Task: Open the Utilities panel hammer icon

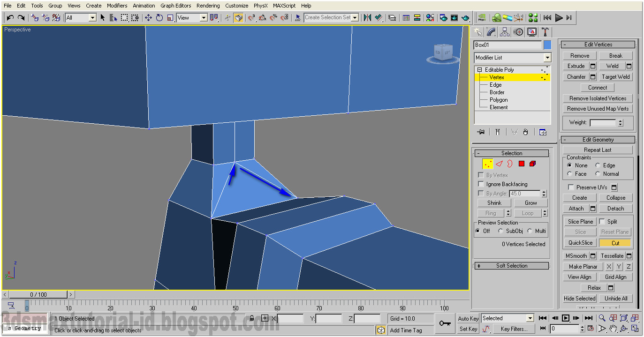Action: 545,31
